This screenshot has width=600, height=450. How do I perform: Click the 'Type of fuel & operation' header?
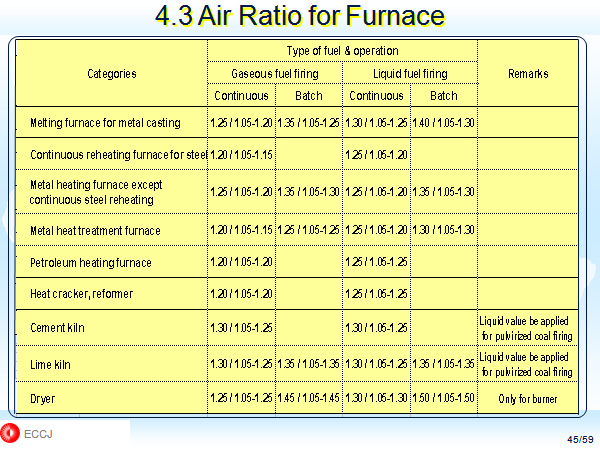[342, 50]
